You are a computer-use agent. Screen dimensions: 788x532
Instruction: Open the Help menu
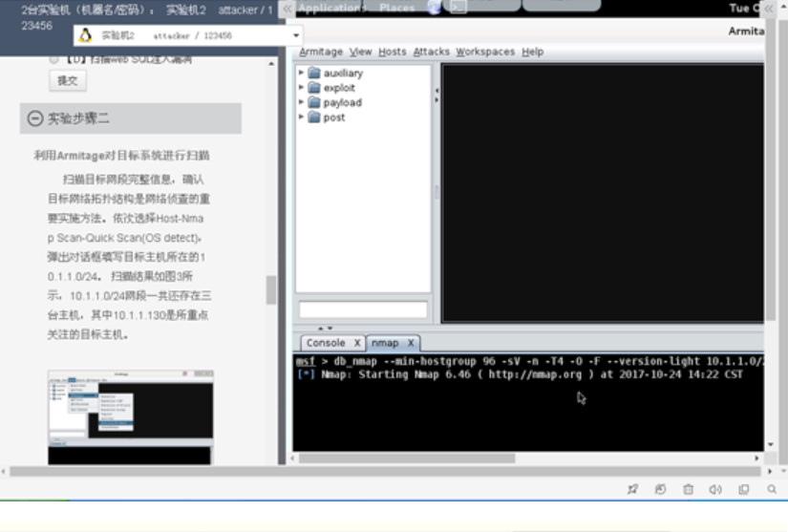533,52
